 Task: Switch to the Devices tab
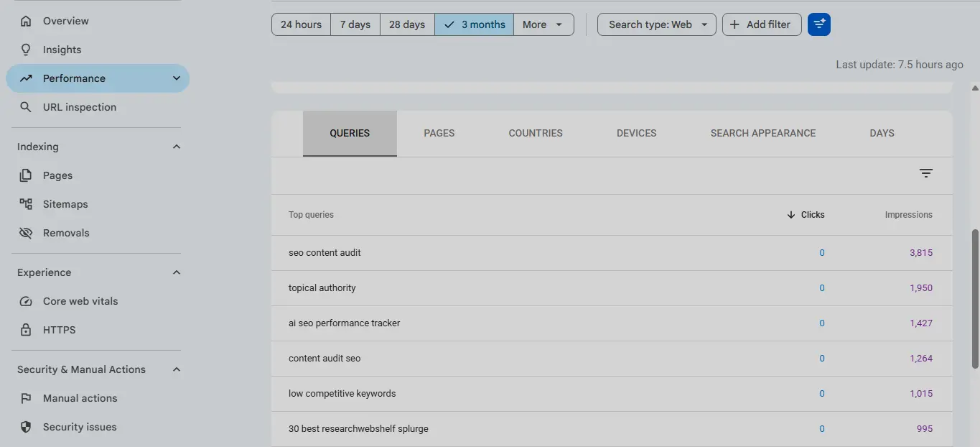(637, 133)
